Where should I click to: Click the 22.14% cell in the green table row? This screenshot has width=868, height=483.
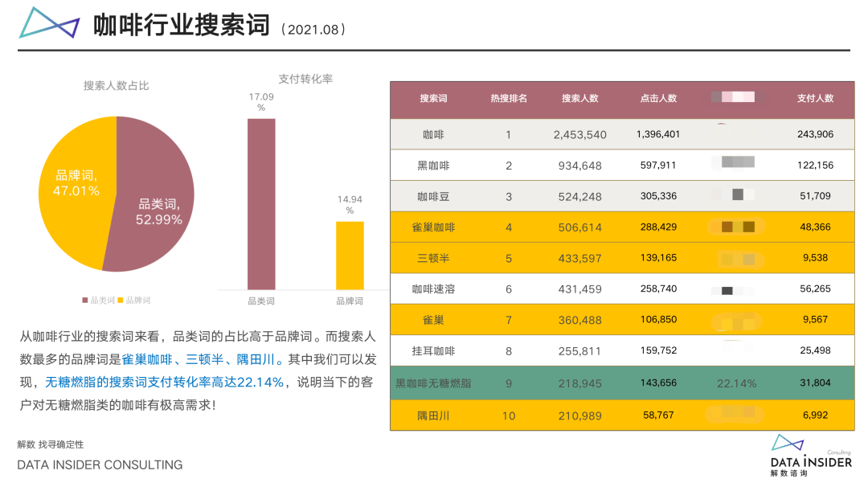point(737,383)
